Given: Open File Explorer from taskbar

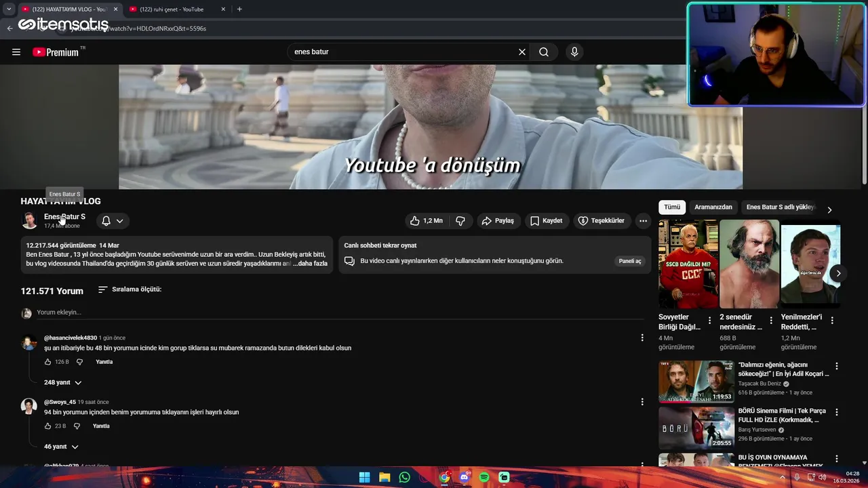Looking at the screenshot, I should click(384, 477).
